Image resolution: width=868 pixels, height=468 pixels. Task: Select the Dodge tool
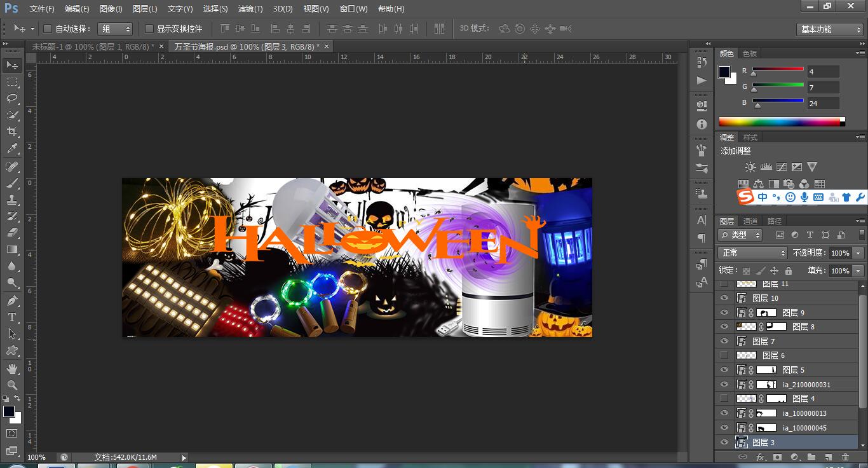[11, 282]
